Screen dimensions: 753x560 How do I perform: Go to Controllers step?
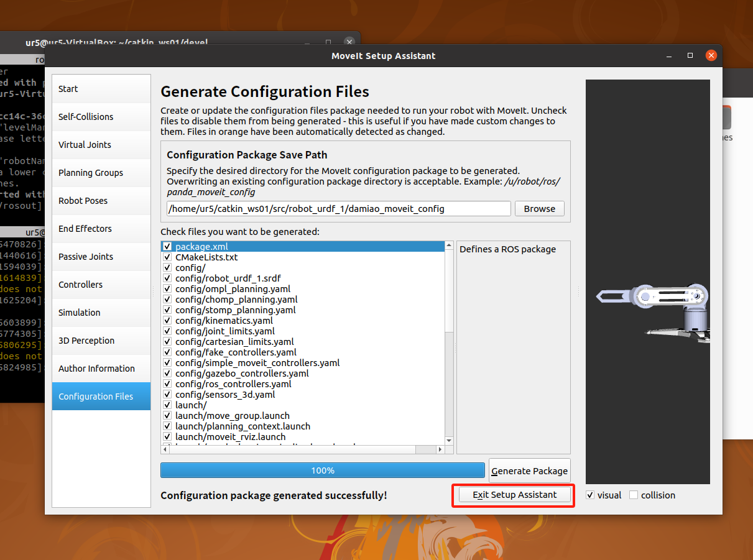pyautogui.click(x=101, y=285)
